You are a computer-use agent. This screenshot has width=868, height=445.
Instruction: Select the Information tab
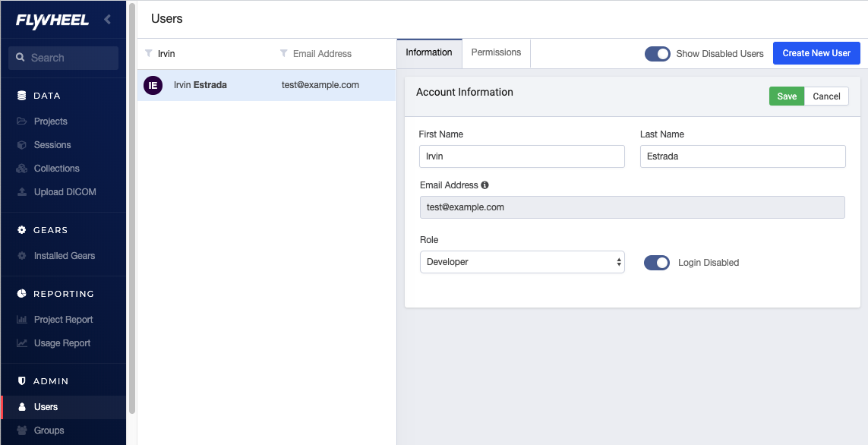[429, 52]
